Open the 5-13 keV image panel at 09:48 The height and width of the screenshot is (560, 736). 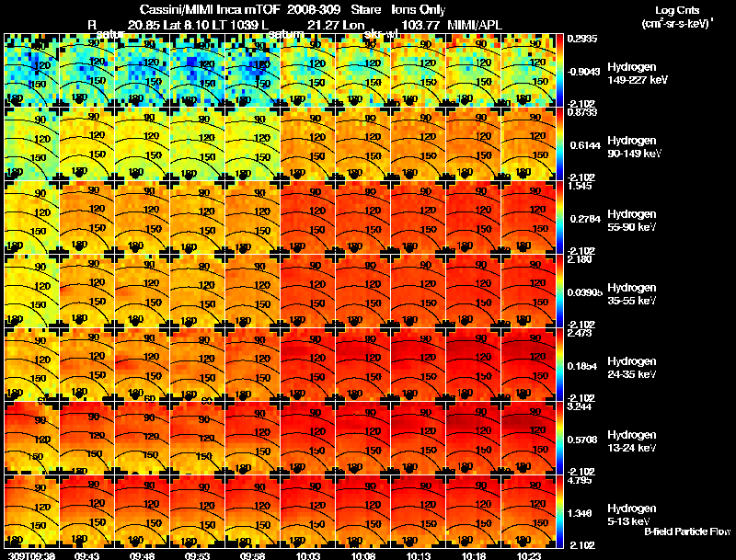[142, 511]
